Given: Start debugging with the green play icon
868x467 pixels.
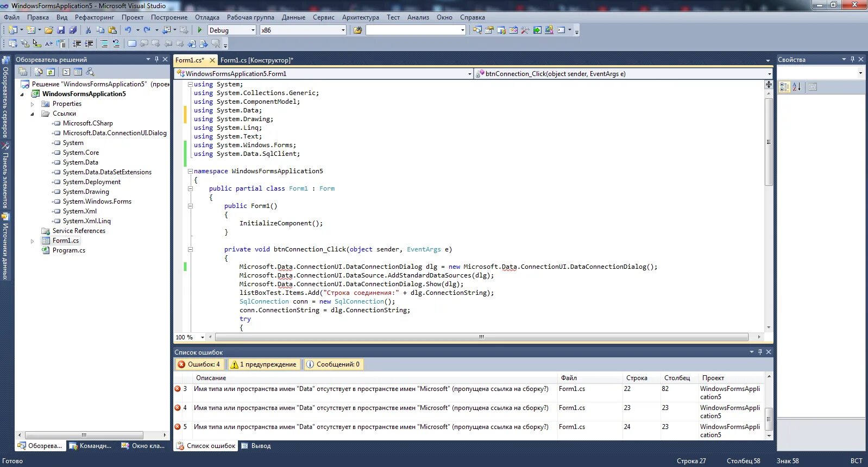Looking at the screenshot, I should (200, 30).
